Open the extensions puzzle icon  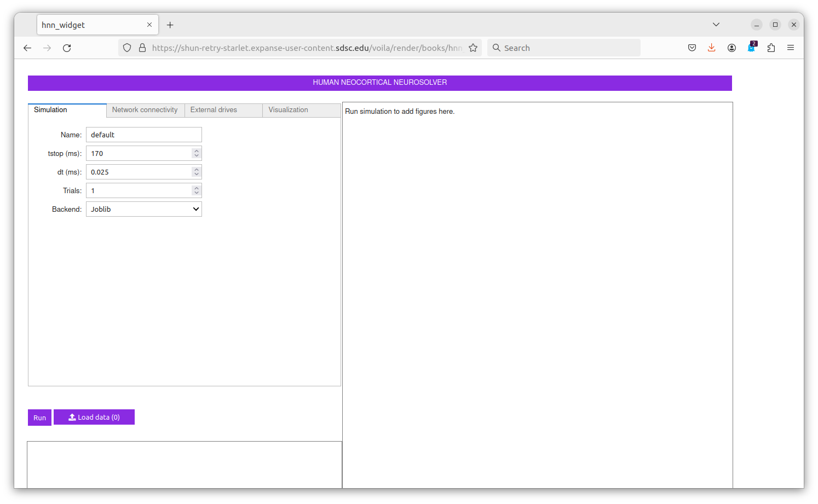[771, 48]
